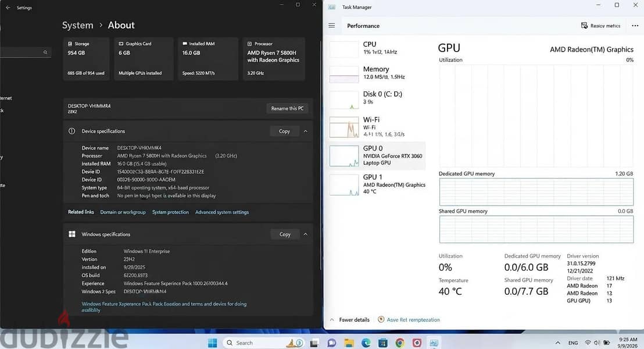Click the Settings window vertical scrollbar

click(x=320, y=156)
